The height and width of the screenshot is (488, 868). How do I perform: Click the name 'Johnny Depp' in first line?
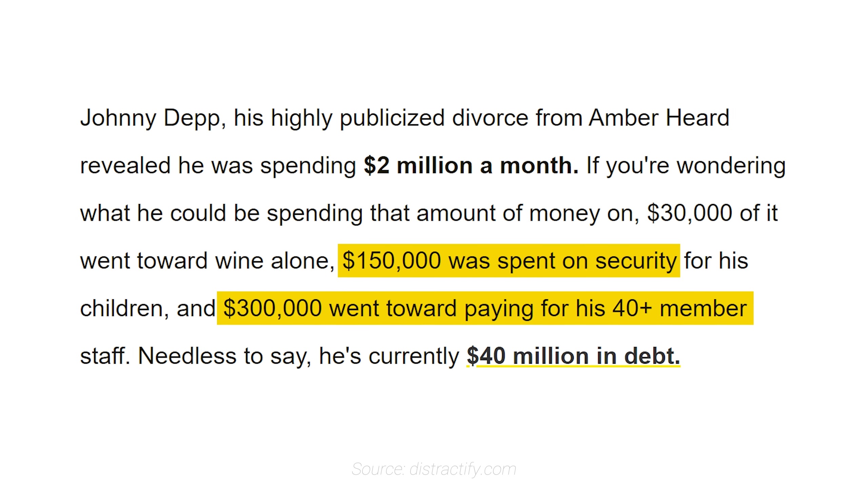150,118
